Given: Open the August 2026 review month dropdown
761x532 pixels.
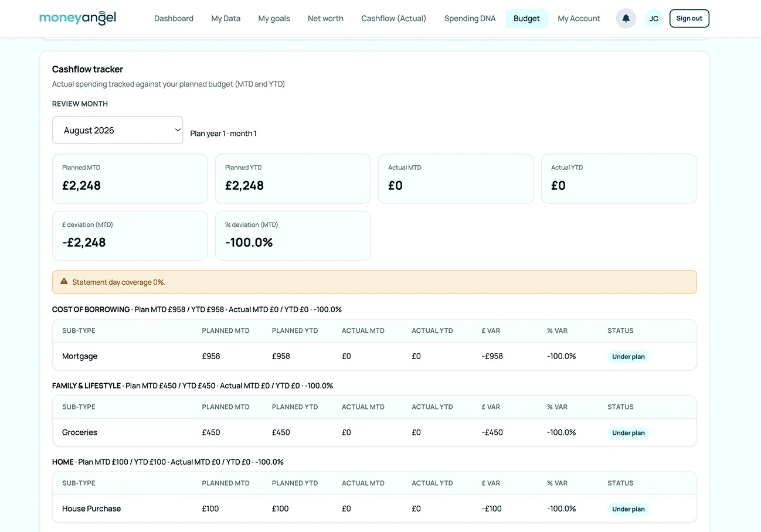Looking at the screenshot, I should click(x=118, y=130).
